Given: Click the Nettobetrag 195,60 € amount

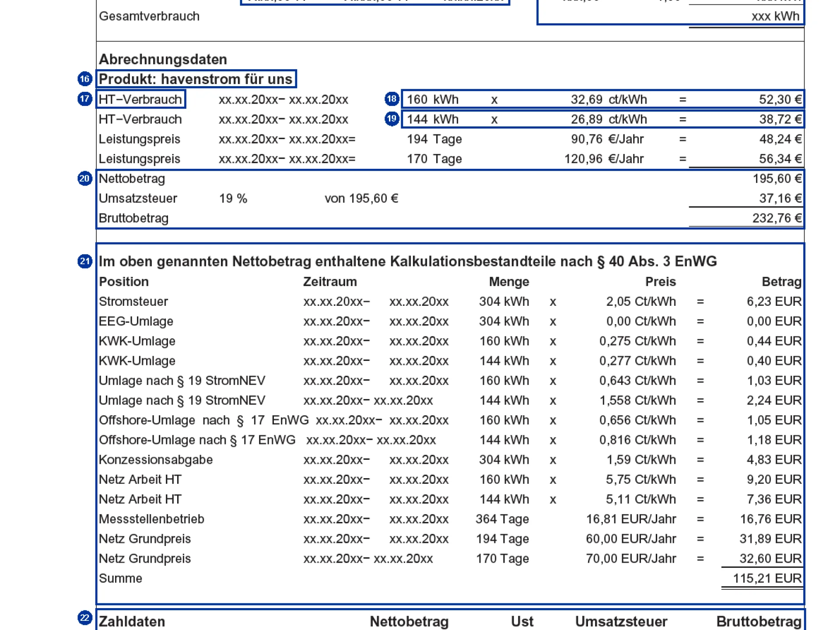Looking at the screenshot, I should pyautogui.click(x=777, y=178).
